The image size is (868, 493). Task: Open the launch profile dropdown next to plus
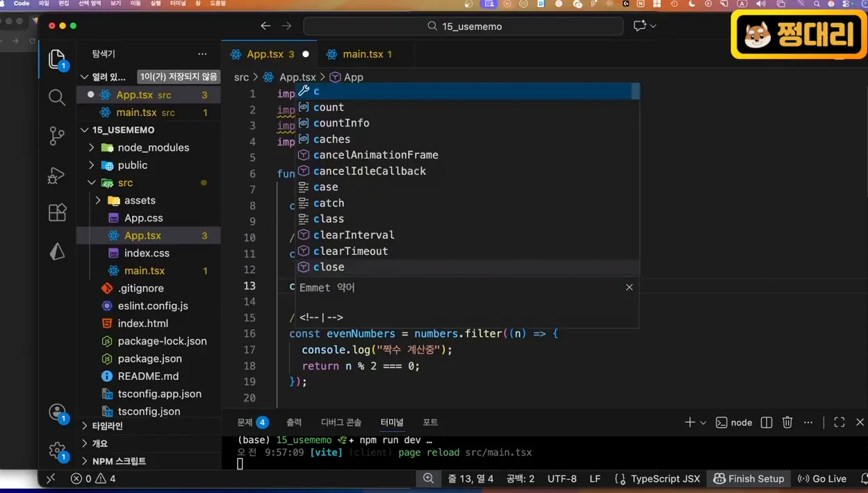(703, 422)
